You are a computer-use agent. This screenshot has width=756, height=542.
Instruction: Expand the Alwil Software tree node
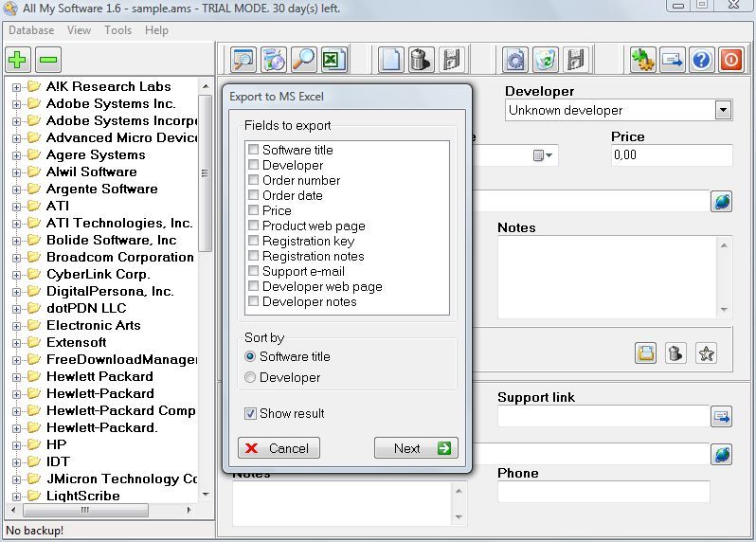(16, 172)
